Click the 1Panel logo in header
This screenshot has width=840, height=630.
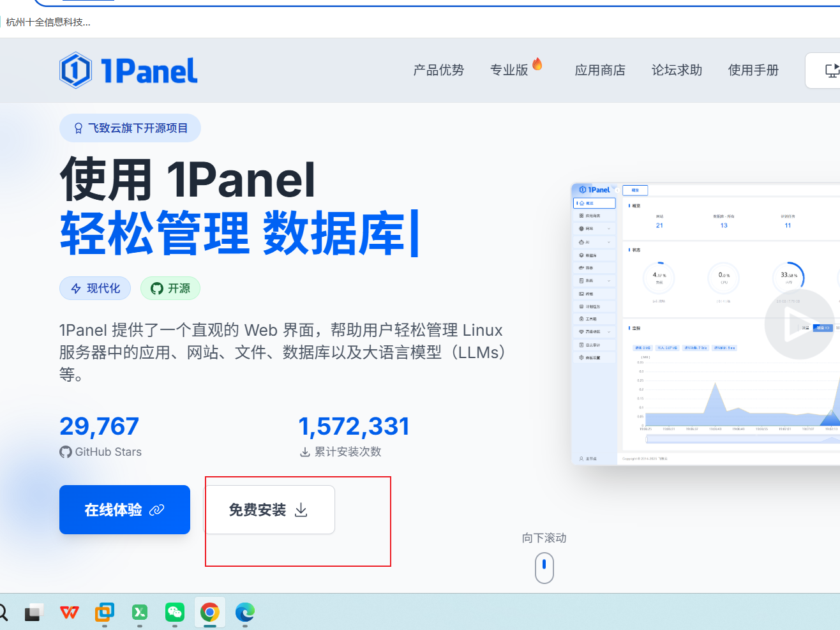click(x=128, y=70)
